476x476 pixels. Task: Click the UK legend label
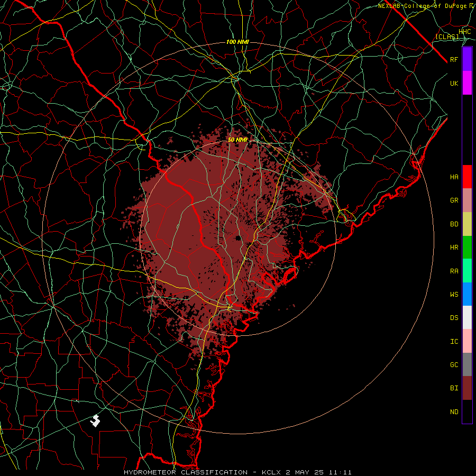pyautogui.click(x=454, y=83)
